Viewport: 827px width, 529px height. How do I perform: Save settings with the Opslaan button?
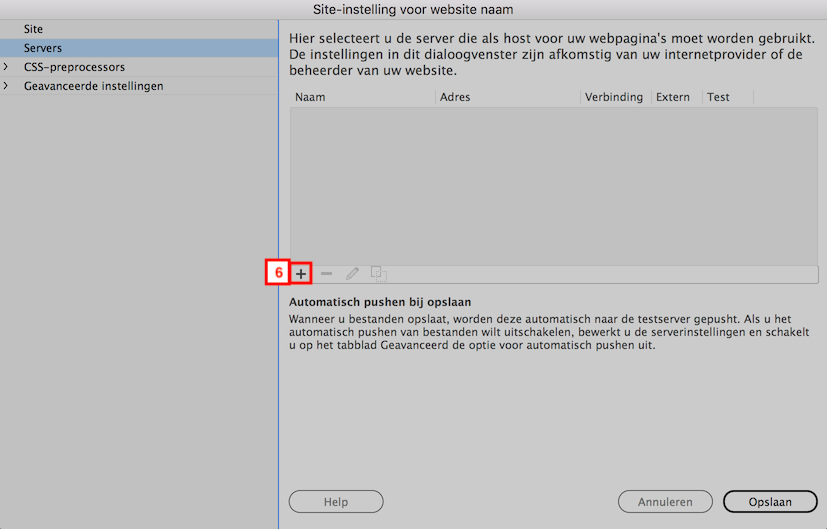click(x=770, y=502)
